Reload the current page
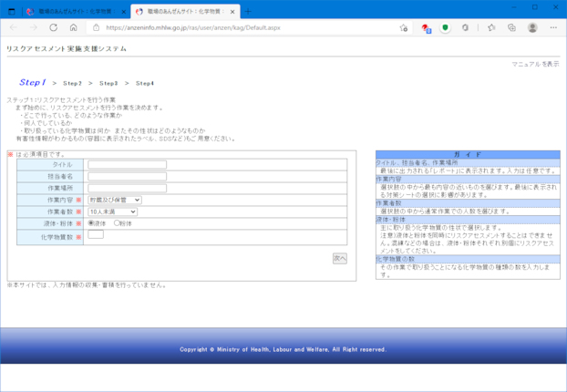Viewport: 567px width, 392px height. click(54, 27)
